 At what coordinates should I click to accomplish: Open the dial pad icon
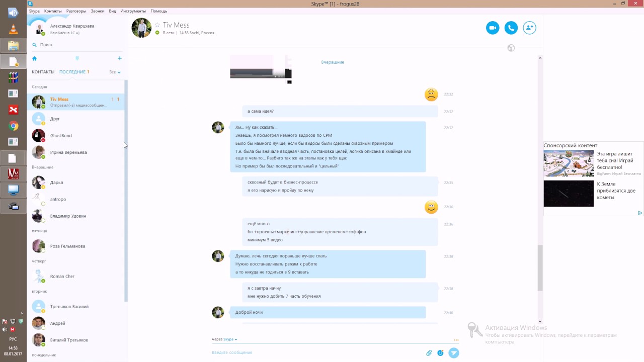[x=77, y=58]
